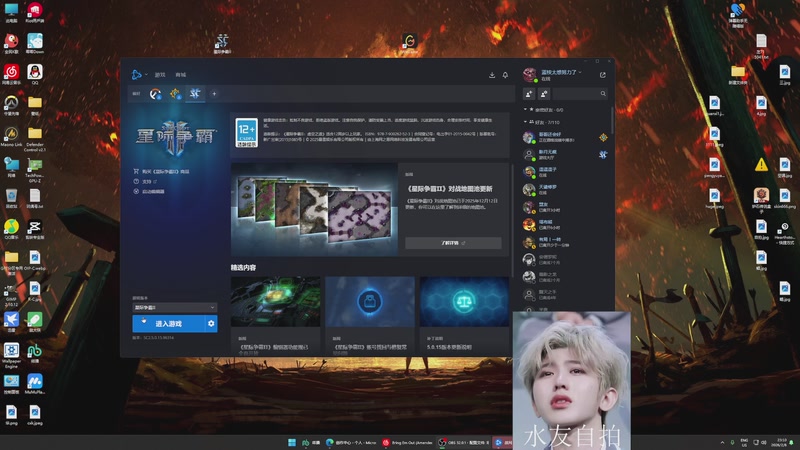
Task: Switch to the OBS taskbar item
Action: [x=464, y=442]
